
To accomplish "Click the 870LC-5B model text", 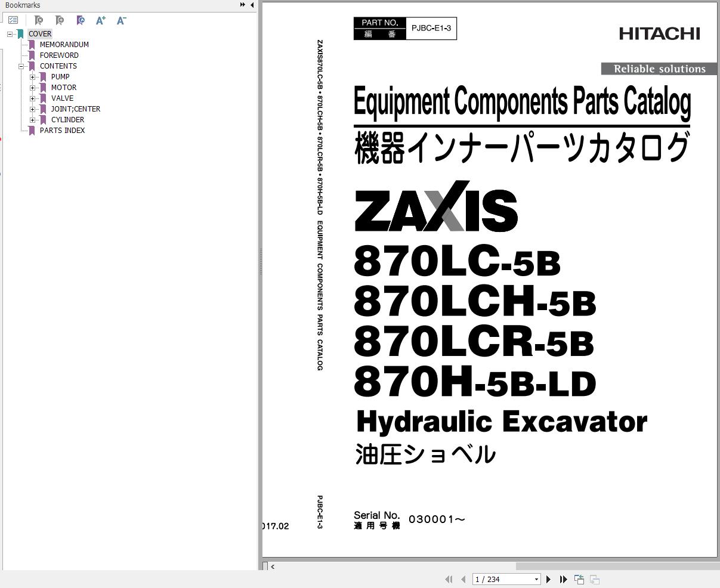I will pyautogui.click(x=457, y=261).
